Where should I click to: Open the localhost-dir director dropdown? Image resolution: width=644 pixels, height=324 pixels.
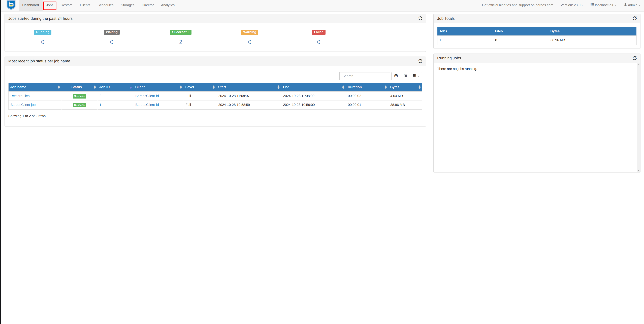click(x=603, y=5)
